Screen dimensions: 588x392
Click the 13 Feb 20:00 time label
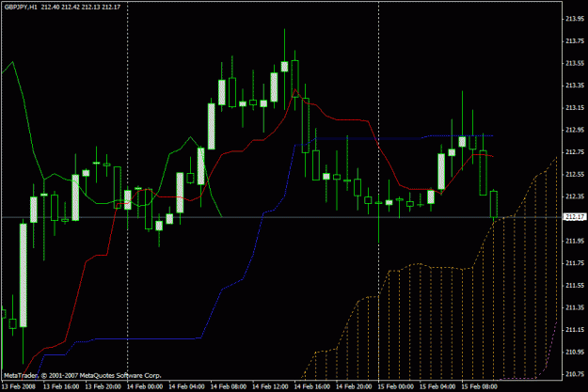[103, 386]
